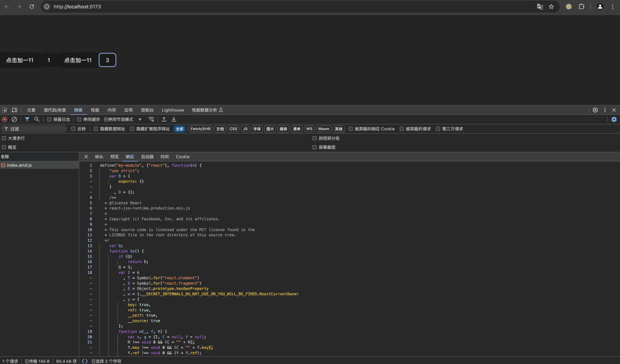Open the 启动器 request tab
Image resolution: width=620 pixels, height=364 pixels.
(x=147, y=157)
